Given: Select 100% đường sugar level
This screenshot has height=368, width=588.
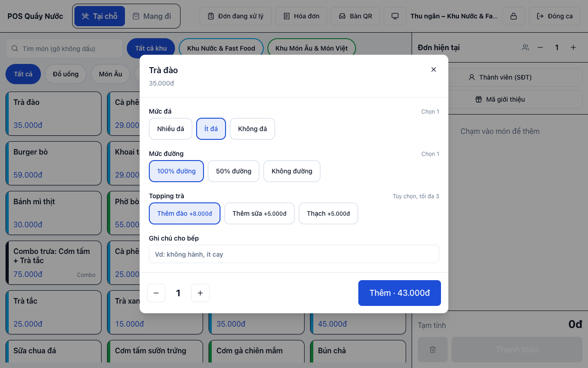Looking at the screenshot, I should pos(176,171).
